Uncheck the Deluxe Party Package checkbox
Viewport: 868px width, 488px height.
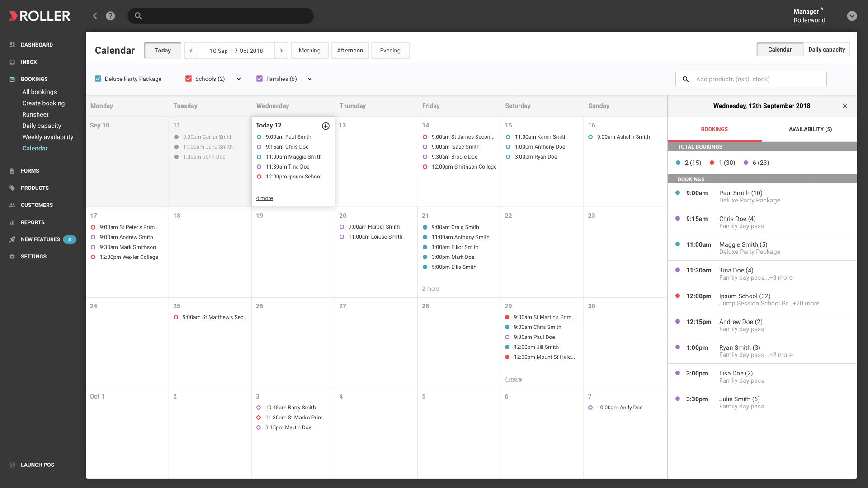[x=98, y=79]
